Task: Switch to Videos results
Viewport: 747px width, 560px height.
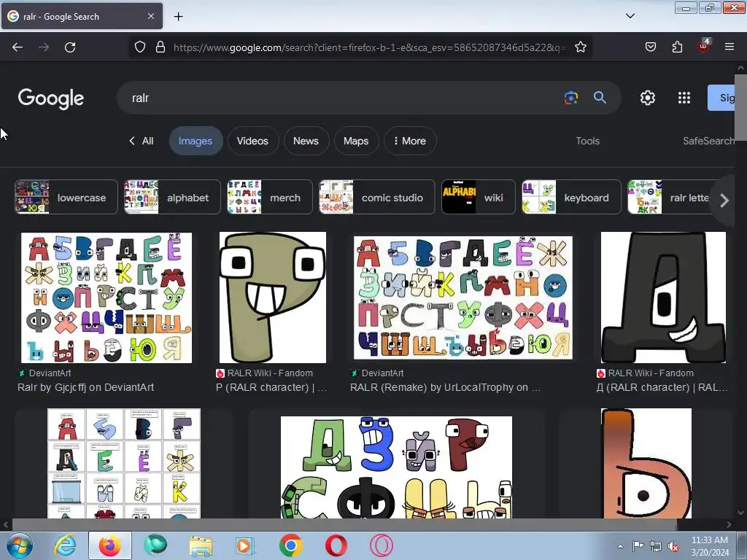Action: (252, 141)
